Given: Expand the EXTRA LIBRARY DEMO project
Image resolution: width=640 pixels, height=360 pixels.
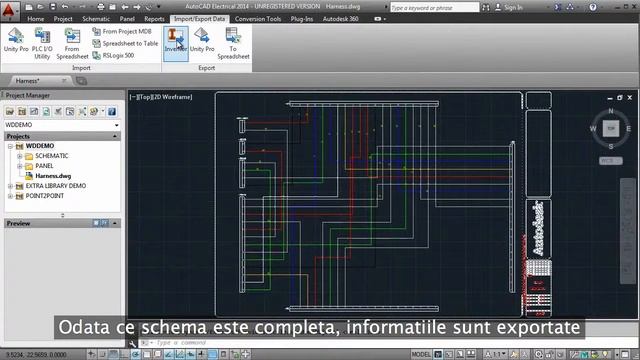Looking at the screenshot, I should click(x=10, y=186).
